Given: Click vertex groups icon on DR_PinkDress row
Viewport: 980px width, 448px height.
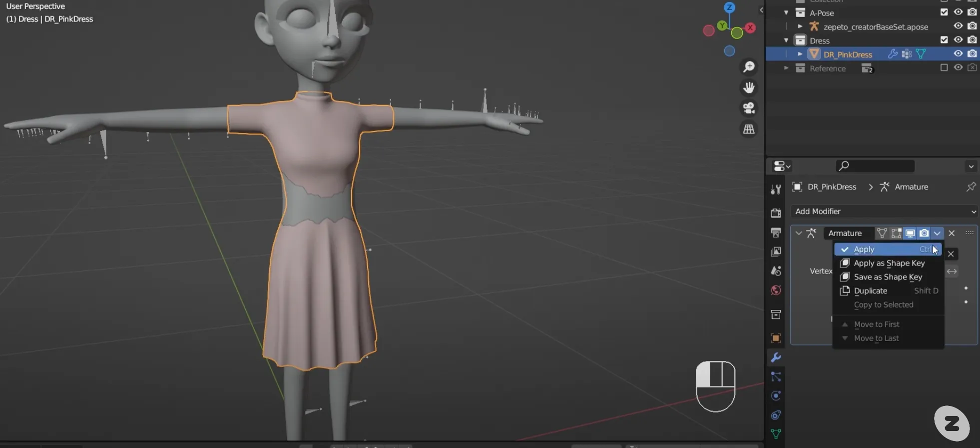Looking at the screenshot, I should [907, 54].
